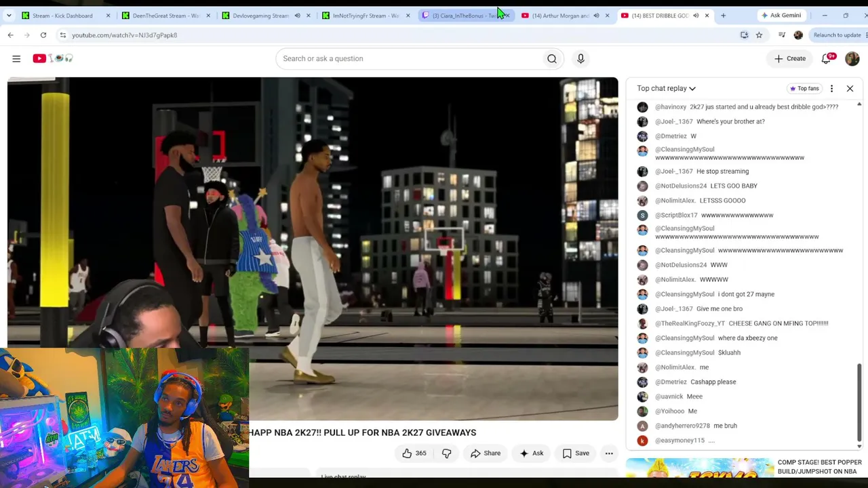Open the YouTube guide hamburger menu
This screenshot has height=488, width=868.
(16, 58)
